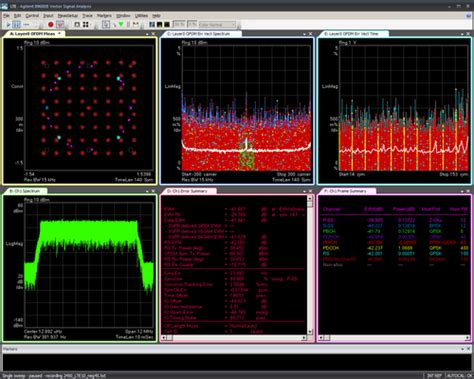Image resolution: width=474 pixels, height=379 pixels.
Task: Click the last black display appearance icon
Action: point(167,25)
